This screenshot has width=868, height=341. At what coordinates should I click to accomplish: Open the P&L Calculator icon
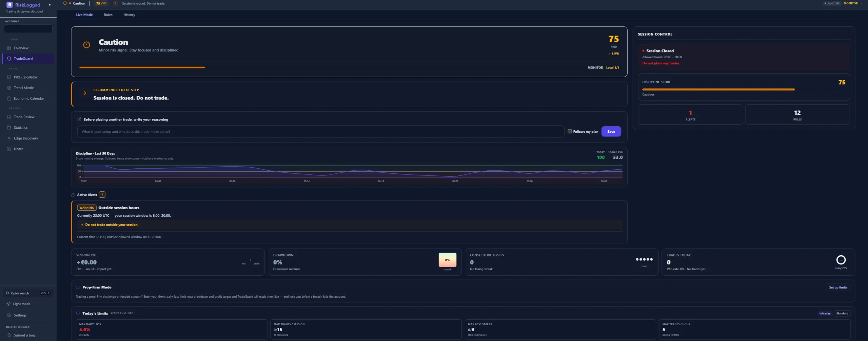[9, 77]
